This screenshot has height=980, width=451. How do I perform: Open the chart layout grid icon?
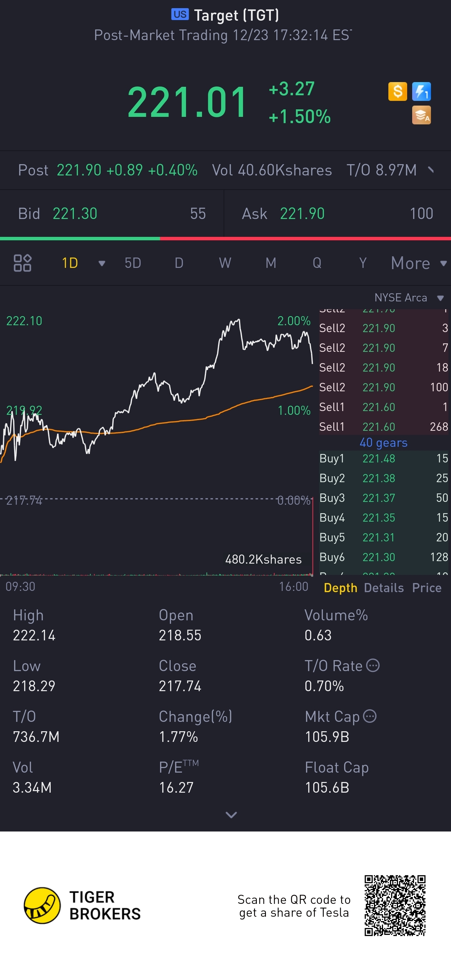coord(23,263)
